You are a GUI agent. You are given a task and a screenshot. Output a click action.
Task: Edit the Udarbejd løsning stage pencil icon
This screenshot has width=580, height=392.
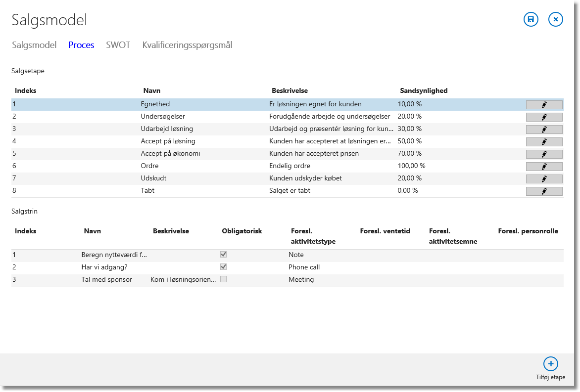544,130
